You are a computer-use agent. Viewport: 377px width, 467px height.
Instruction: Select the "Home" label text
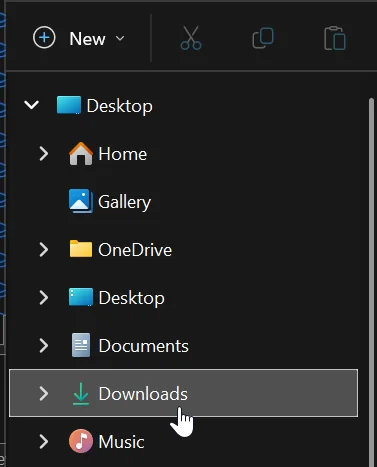[x=122, y=154]
